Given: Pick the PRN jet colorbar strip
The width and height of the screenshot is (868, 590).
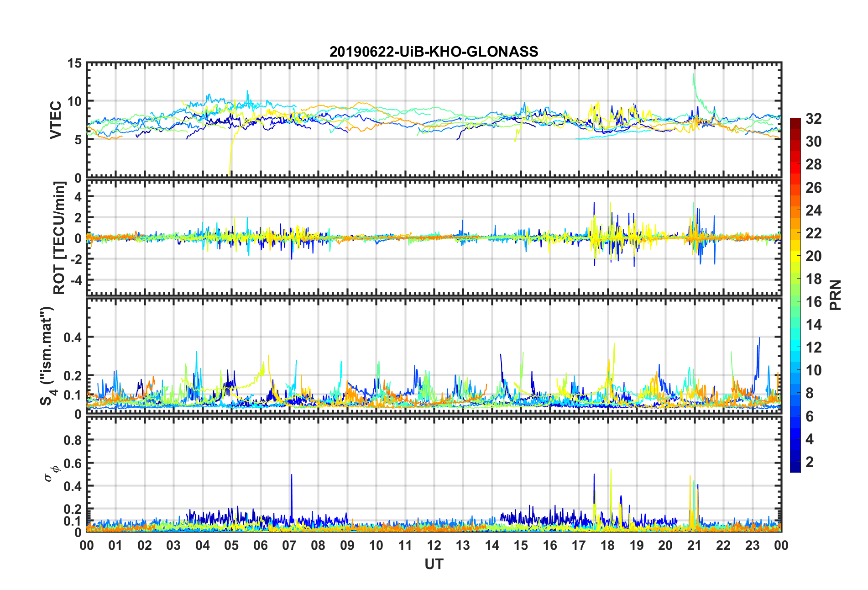Looking at the screenshot, I should click(795, 295).
